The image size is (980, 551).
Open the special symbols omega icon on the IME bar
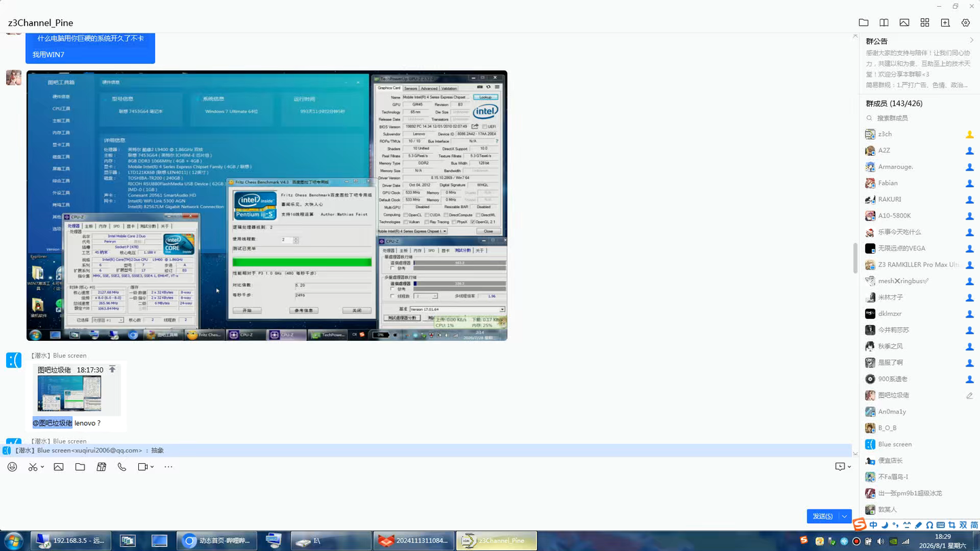pos(930,525)
